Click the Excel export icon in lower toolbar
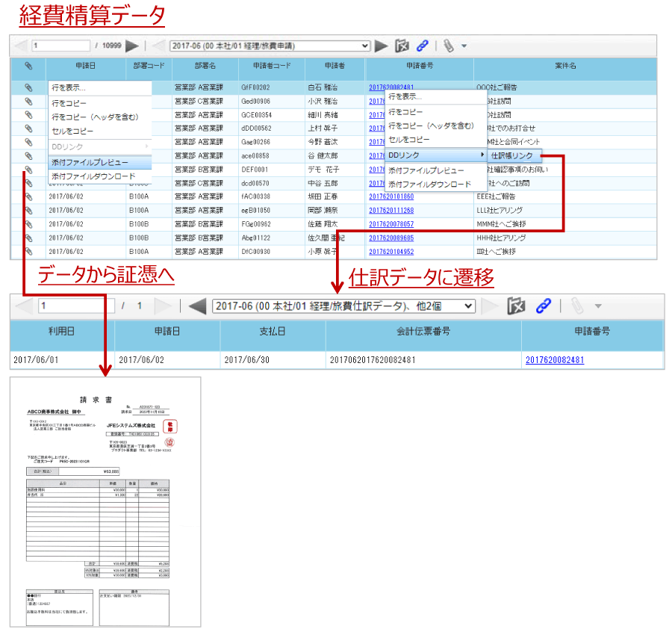Viewport: 672px width, 635px height. (516, 306)
